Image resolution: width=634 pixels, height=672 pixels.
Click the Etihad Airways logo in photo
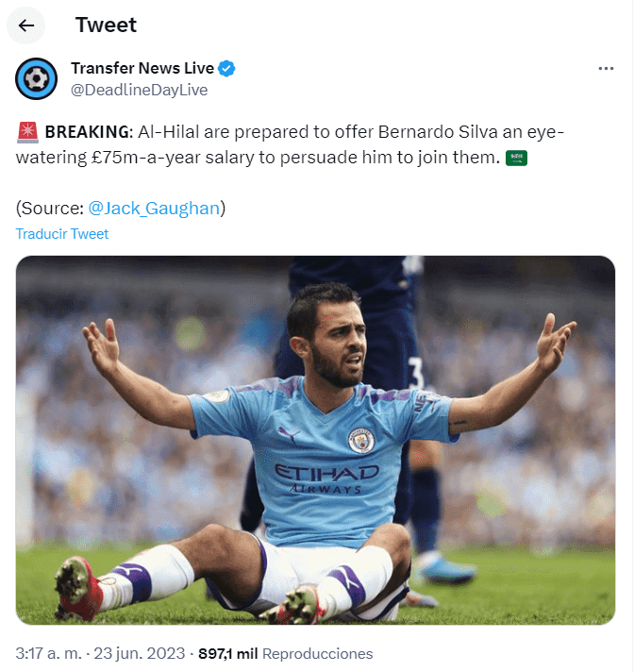326,479
